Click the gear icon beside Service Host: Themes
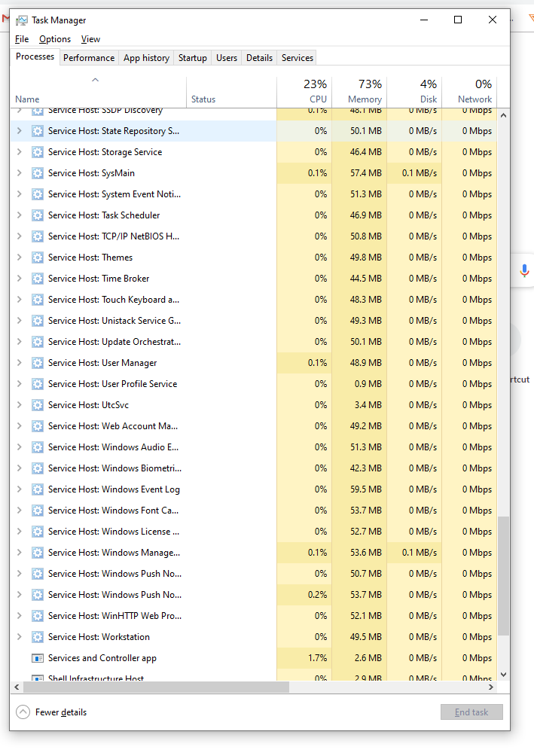This screenshot has height=756, width=534. [x=38, y=258]
